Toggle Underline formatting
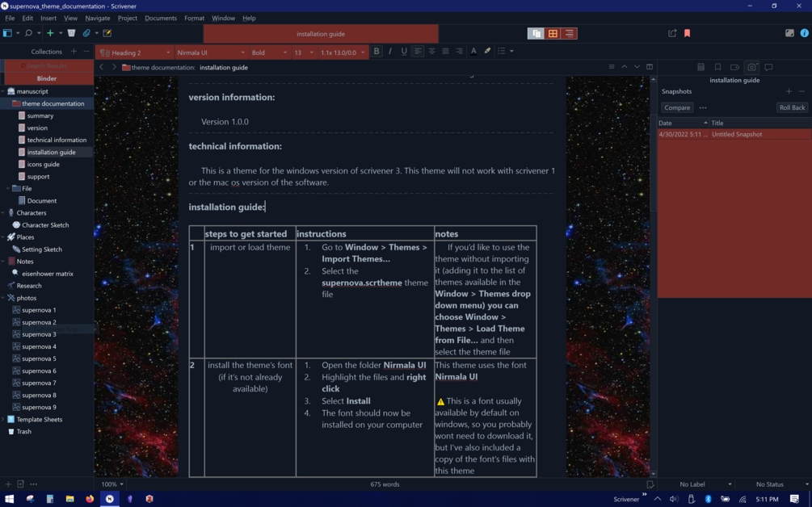The height and width of the screenshot is (507, 812). 404,51
